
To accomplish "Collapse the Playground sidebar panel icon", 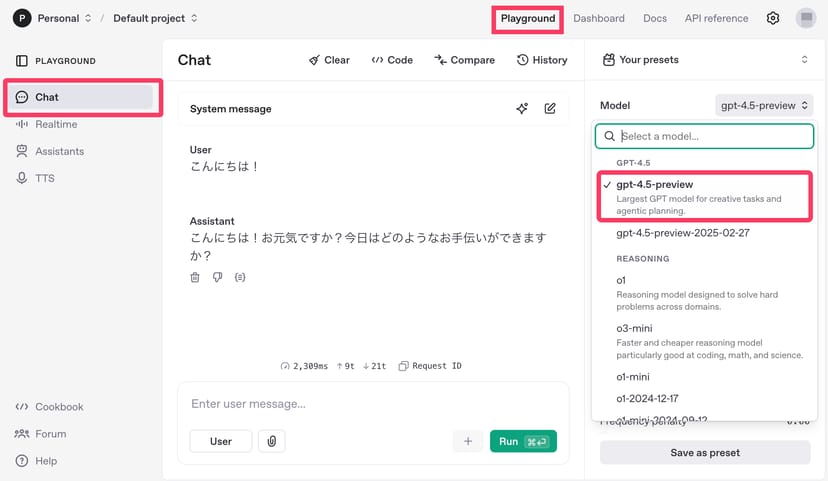I will (21, 61).
